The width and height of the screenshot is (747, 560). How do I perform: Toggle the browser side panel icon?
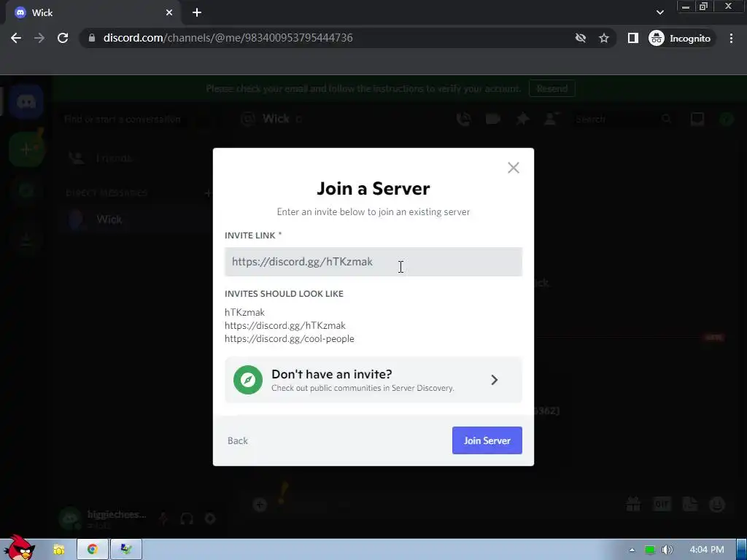[632, 38]
